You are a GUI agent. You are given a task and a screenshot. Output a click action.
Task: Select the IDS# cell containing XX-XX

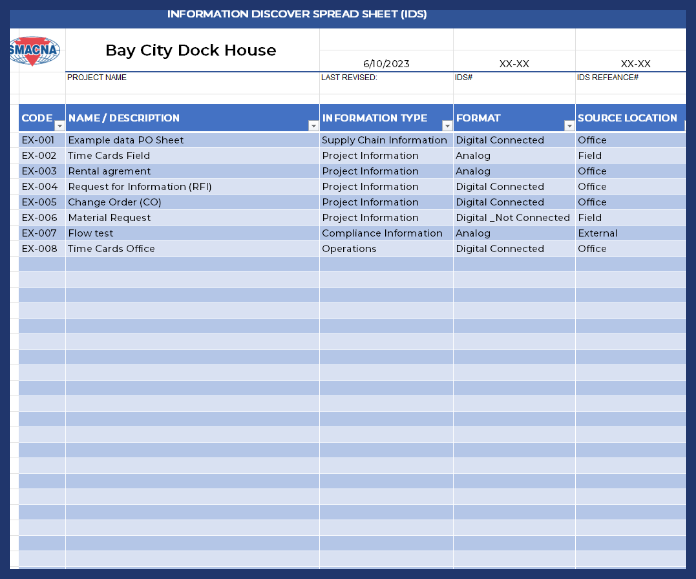coord(514,63)
